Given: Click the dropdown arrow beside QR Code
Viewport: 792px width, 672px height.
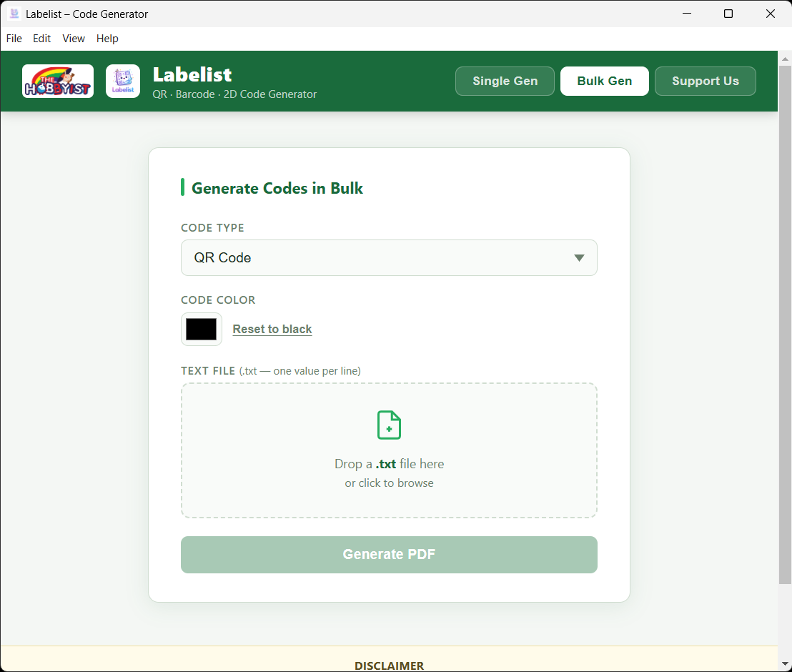Looking at the screenshot, I should pyautogui.click(x=579, y=257).
